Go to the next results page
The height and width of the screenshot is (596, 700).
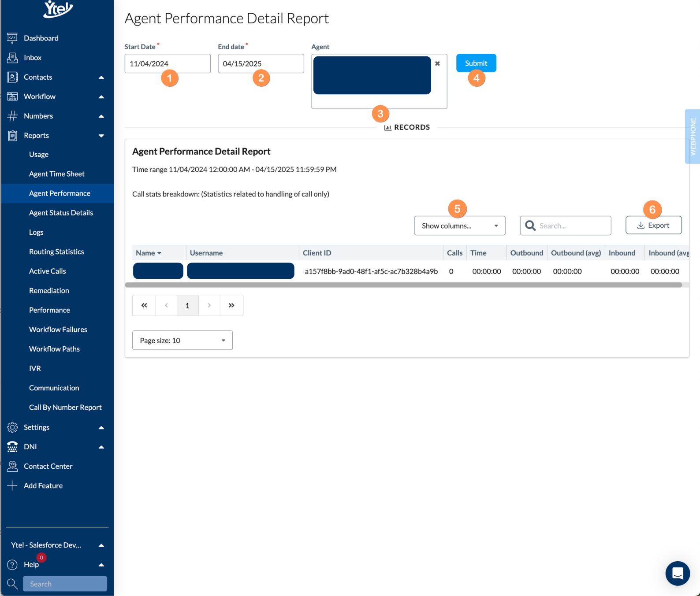coord(209,305)
